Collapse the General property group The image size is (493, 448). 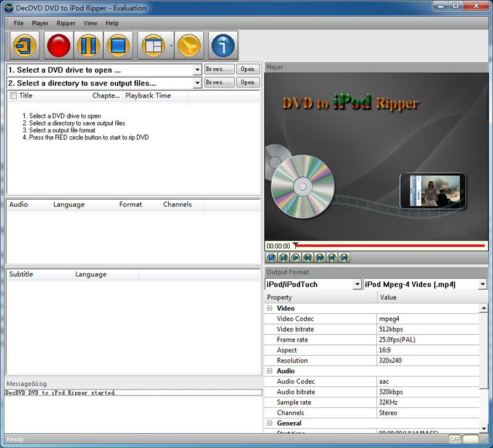(x=269, y=423)
